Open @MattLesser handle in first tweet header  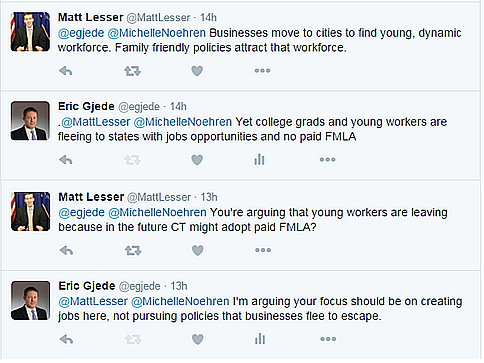point(158,17)
